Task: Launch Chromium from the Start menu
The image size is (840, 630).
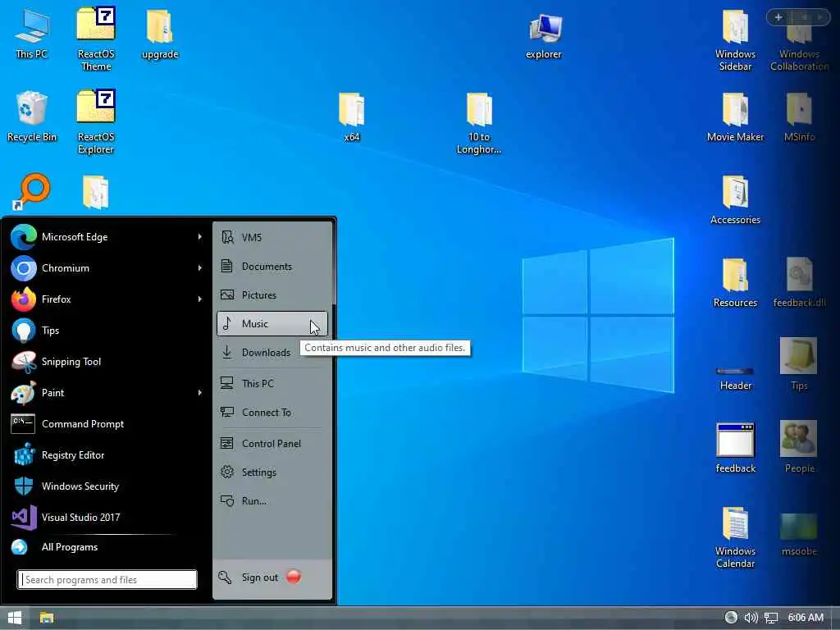Action: (x=106, y=268)
